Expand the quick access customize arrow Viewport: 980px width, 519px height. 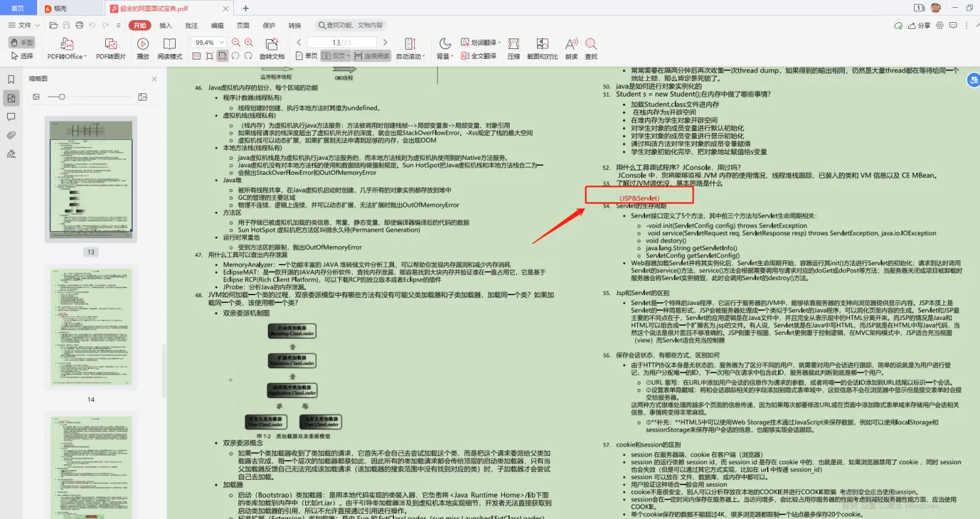(x=117, y=25)
